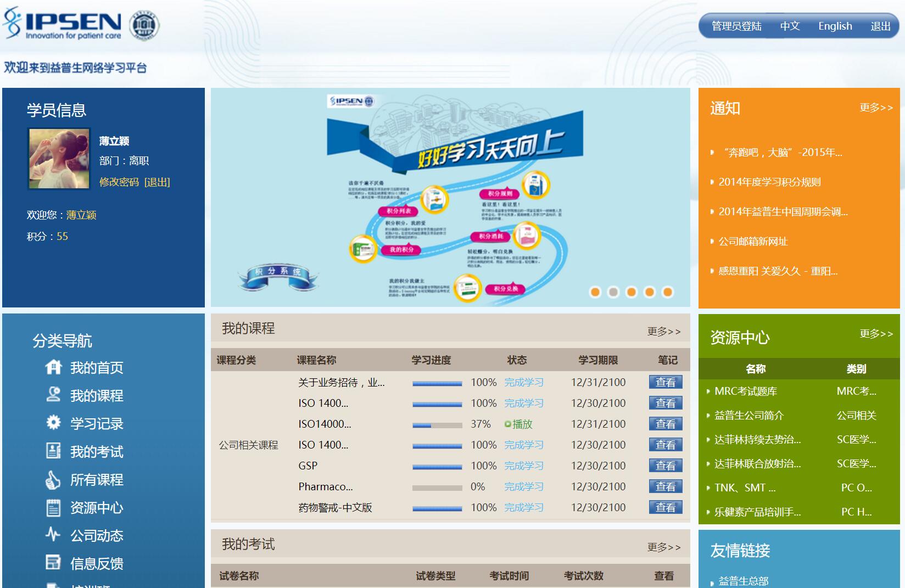Expand 更多>> in the 通知 panel
Viewport: 905px width, 588px height.
click(876, 108)
